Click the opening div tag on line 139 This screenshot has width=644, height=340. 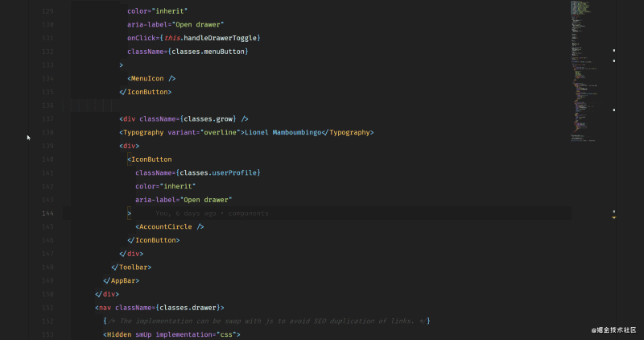click(x=130, y=146)
